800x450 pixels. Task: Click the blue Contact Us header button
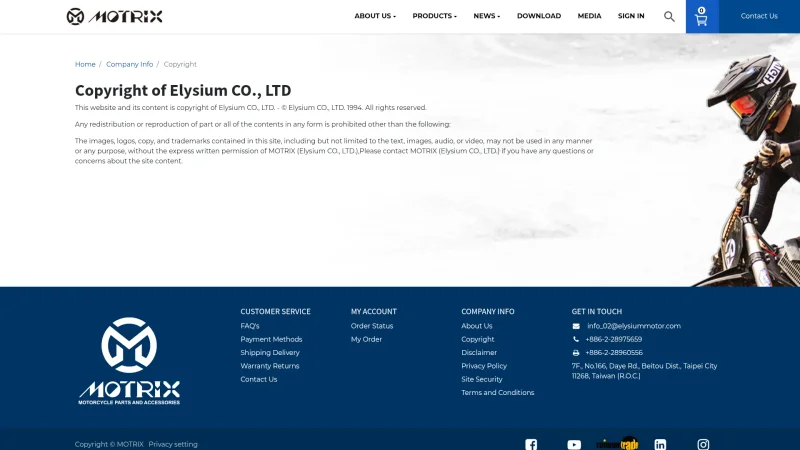point(759,16)
